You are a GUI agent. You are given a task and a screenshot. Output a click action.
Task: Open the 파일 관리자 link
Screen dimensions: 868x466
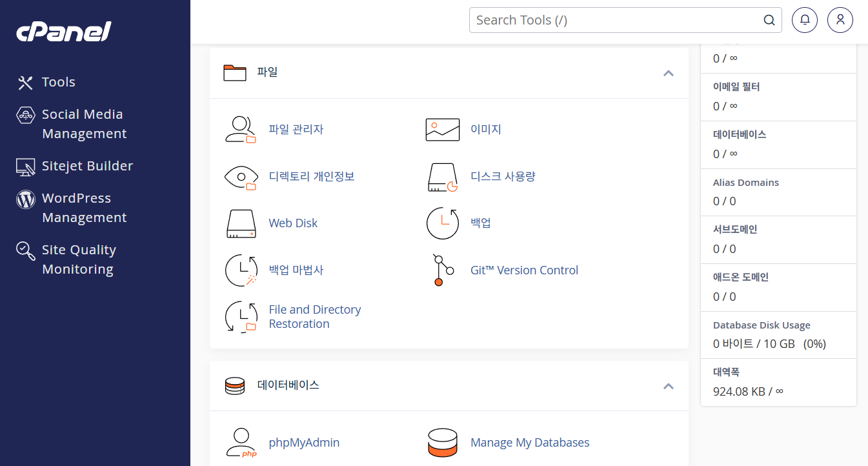[x=296, y=129]
